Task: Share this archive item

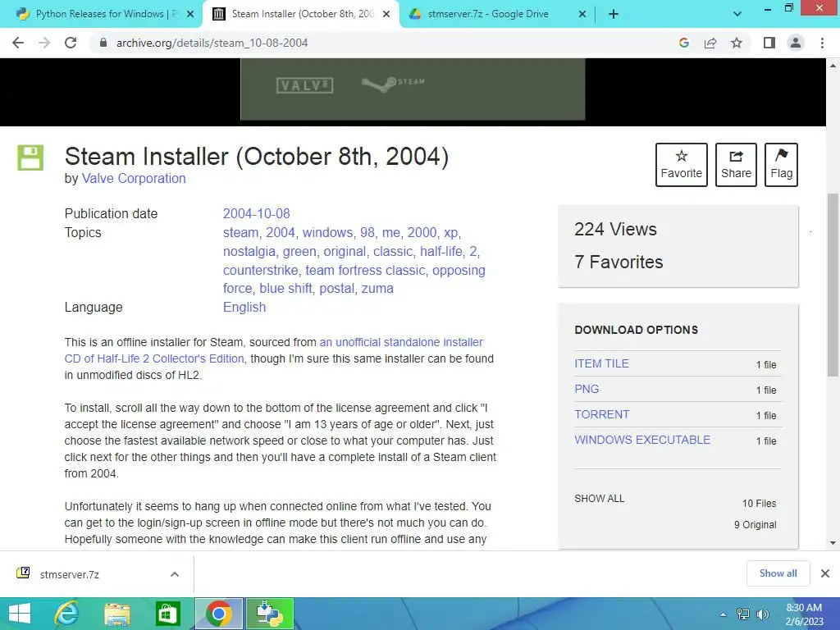Action: click(x=736, y=165)
